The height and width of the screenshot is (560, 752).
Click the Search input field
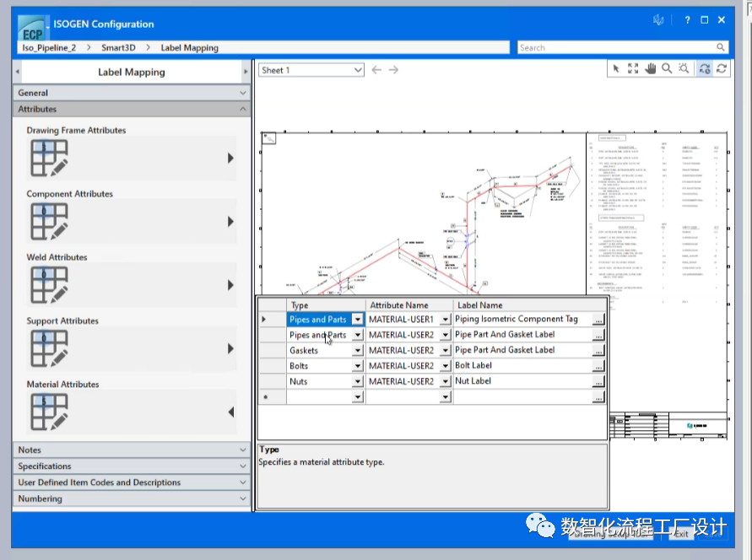[616, 47]
